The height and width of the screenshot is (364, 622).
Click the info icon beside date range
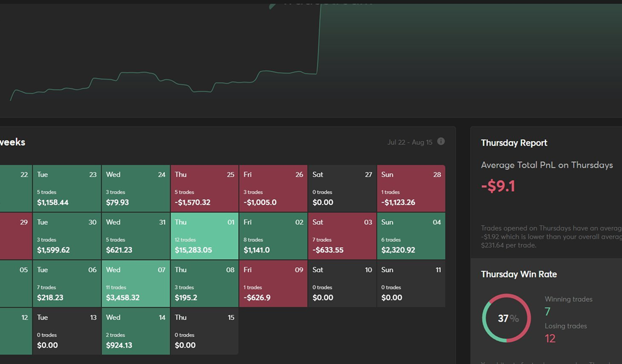441,142
